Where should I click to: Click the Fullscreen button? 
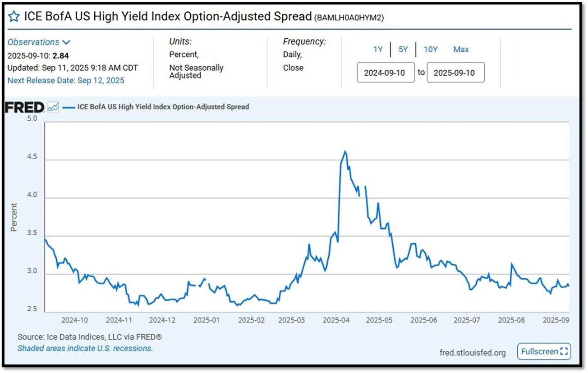[544, 351]
